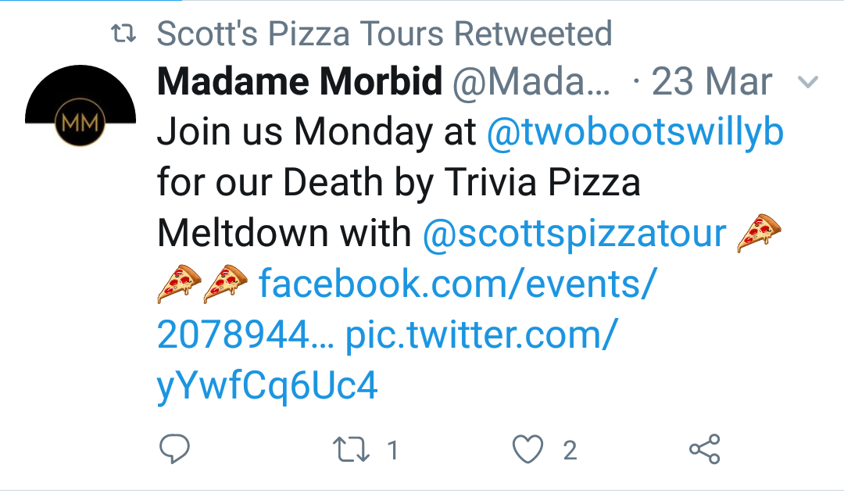Click the first pizza emoji before facebook link
The width and height of the screenshot is (844, 504).
pos(179,284)
